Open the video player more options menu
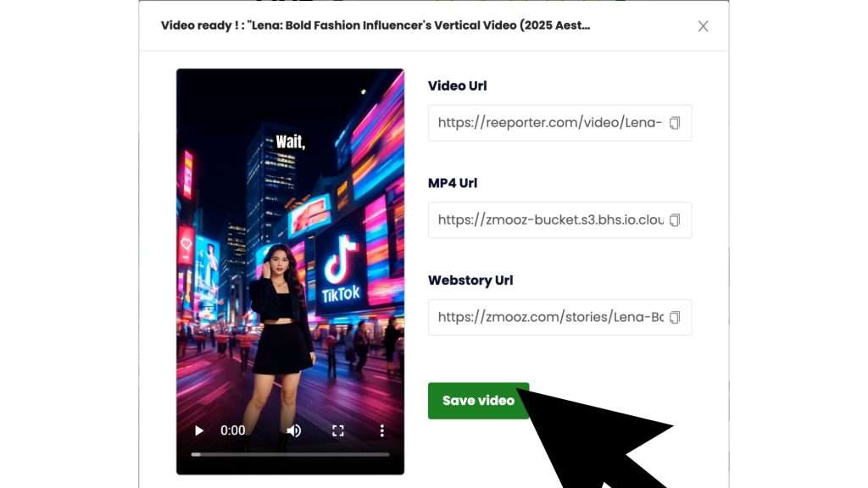Viewport: 868px width, 488px height. (382, 430)
